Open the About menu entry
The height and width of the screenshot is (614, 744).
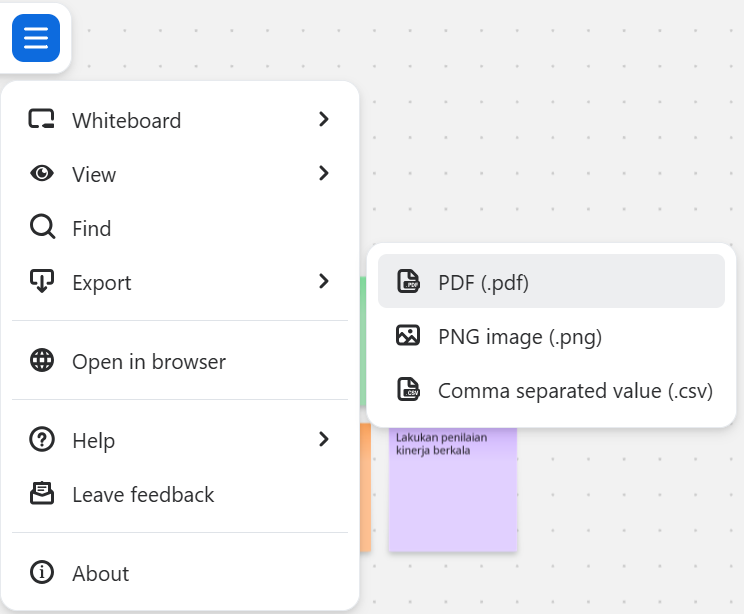100,573
